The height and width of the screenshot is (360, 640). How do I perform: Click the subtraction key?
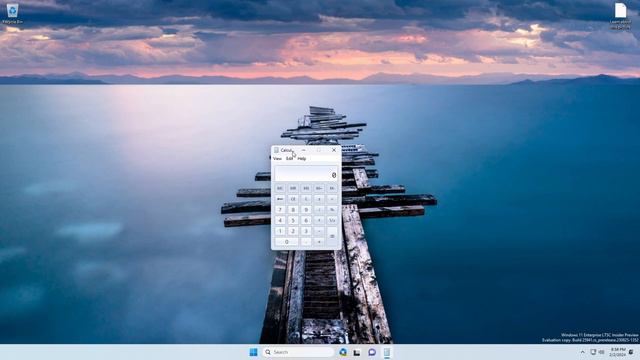point(319,231)
